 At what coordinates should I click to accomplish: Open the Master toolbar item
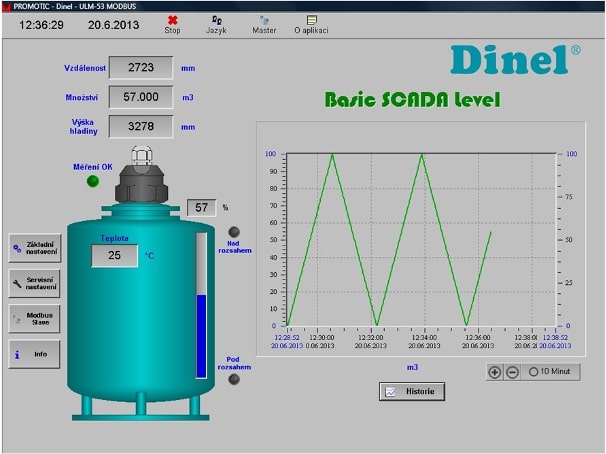(x=264, y=25)
